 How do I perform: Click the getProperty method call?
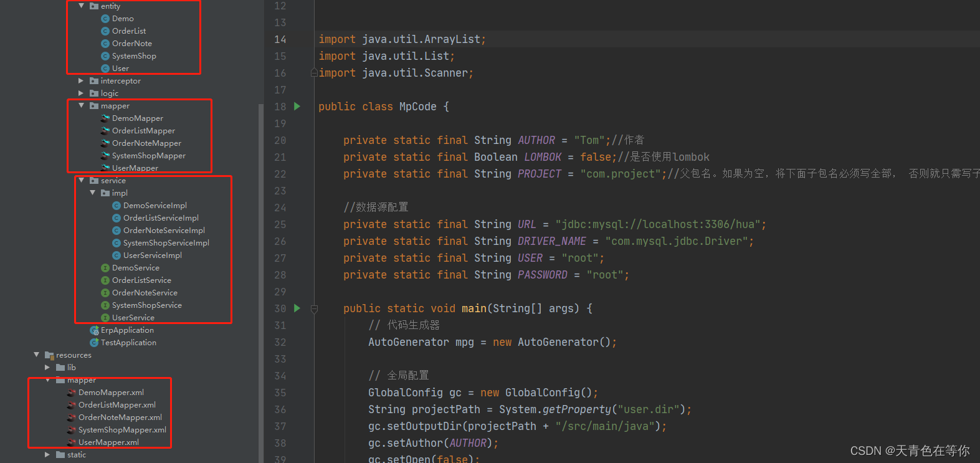[577, 409]
